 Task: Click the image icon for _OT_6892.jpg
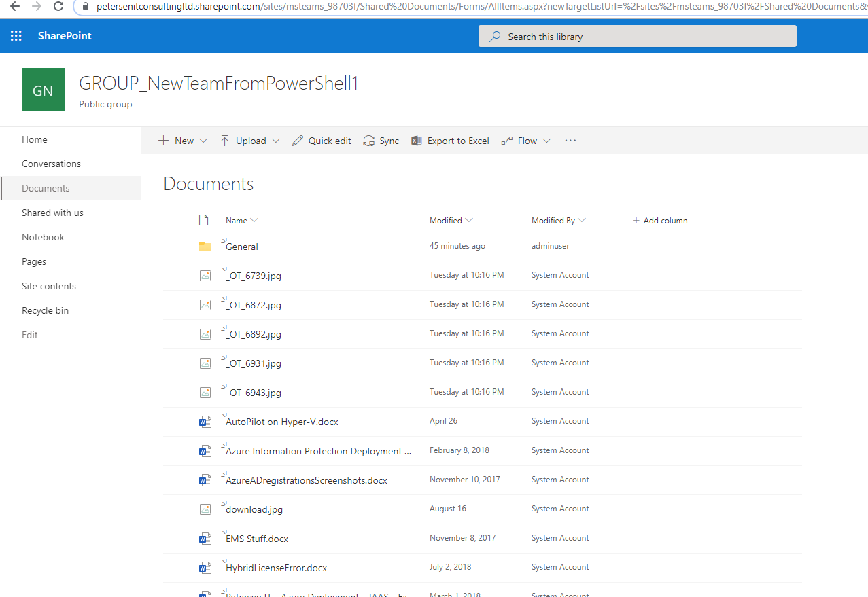pyautogui.click(x=205, y=334)
